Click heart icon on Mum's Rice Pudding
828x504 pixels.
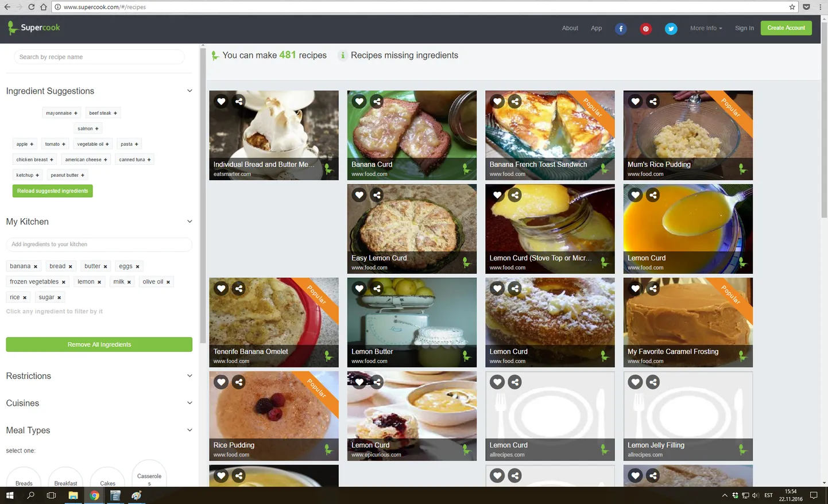tap(636, 102)
